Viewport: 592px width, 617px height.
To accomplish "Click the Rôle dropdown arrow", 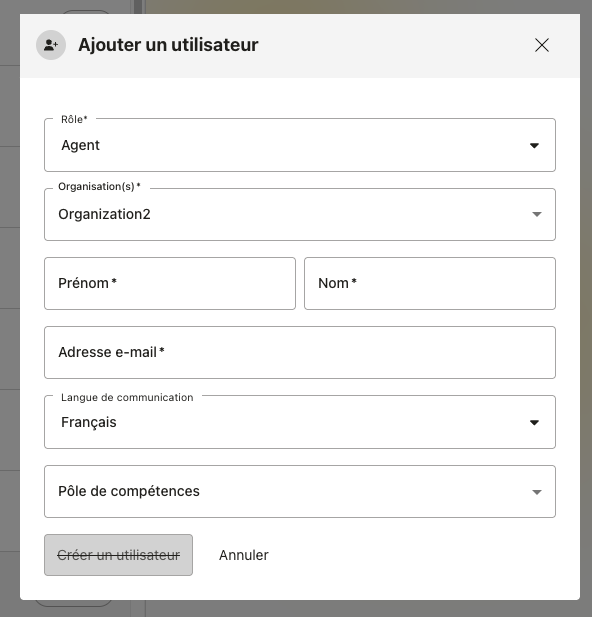I will (534, 146).
